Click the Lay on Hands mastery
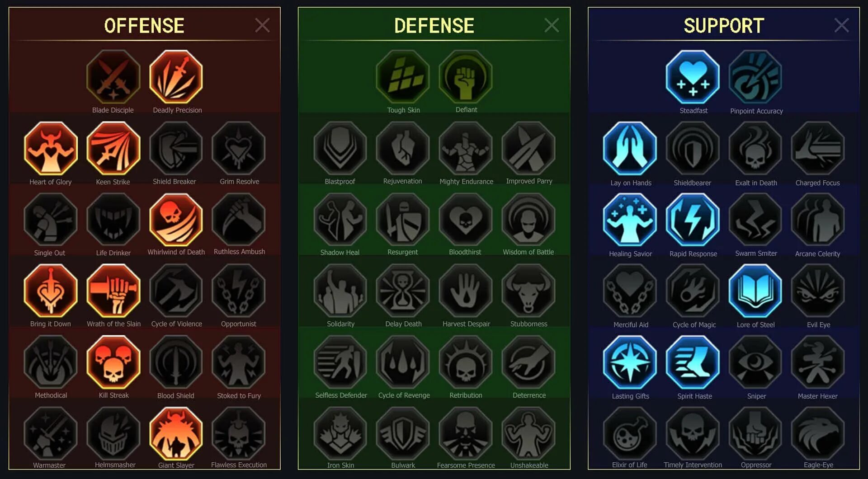This screenshot has width=868, height=479. [630, 149]
